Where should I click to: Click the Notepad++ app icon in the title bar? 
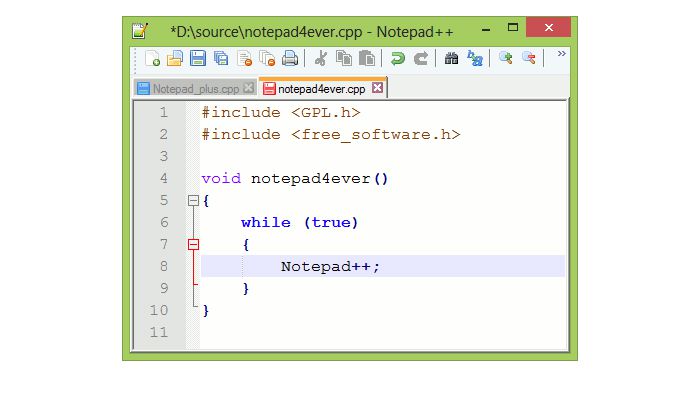click(140, 30)
